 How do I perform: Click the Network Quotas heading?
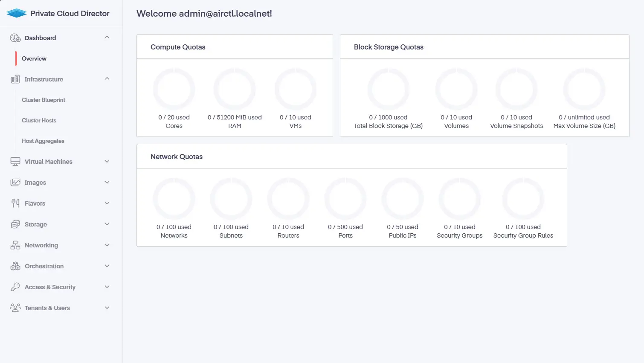(x=177, y=157)
